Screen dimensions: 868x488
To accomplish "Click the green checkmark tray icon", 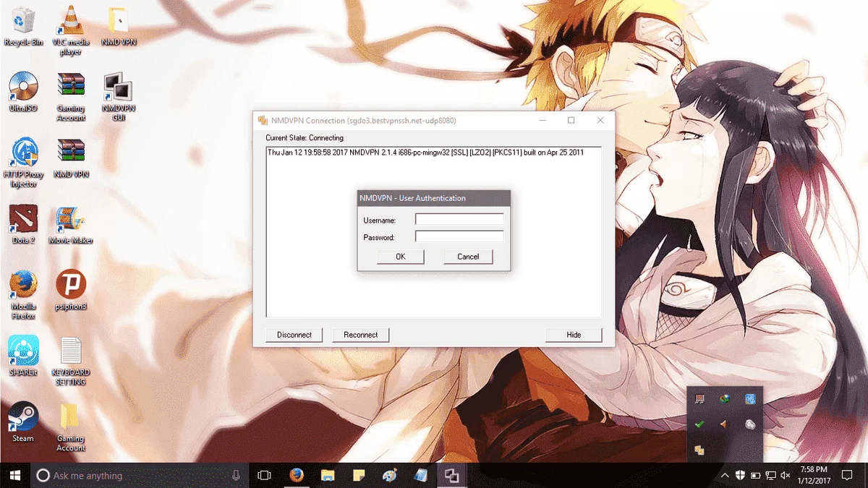I will click(699, 424).
